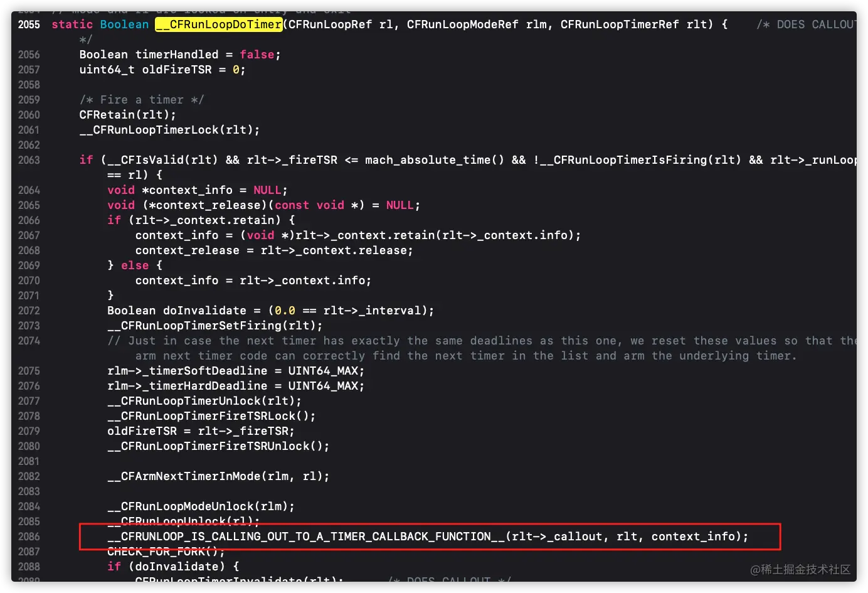
Task: Click the '/* DOES CALLOUT' comment on line 2055
Action: click(806, 24)
